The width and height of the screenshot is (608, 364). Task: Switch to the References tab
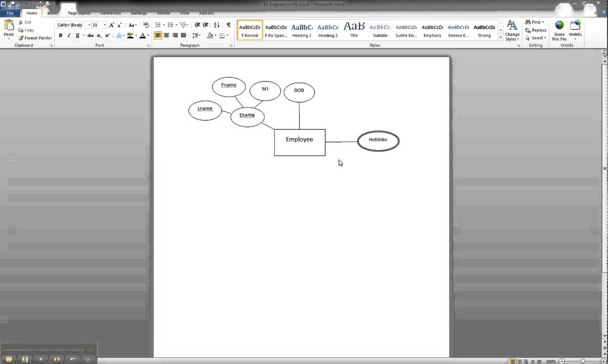pos(110,13)
